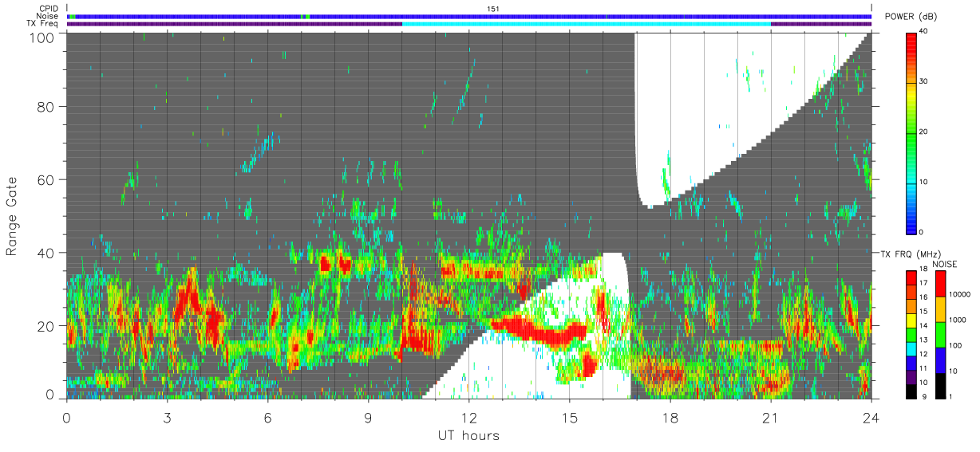Click the 21 tick label on UT hours axis
Viewport: 980px width, 452px height.
(771, 417)
